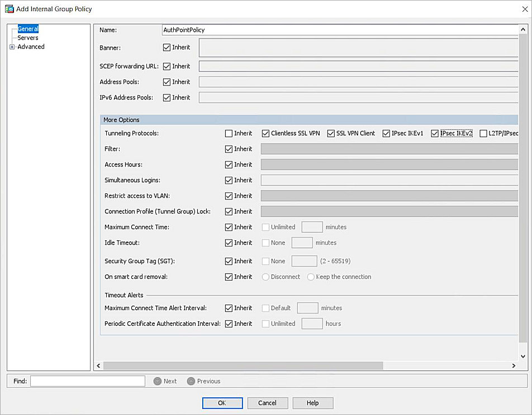Uncheck IPsec IKEv2 tunneling protocol

tap(435, 133)
